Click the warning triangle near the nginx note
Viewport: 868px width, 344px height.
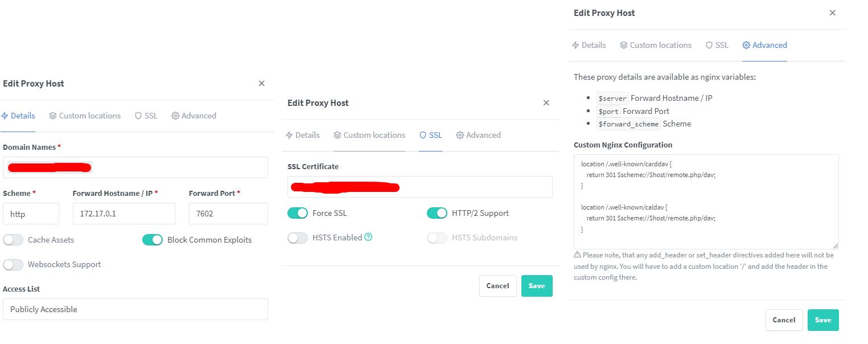click(x=577, y=255)
